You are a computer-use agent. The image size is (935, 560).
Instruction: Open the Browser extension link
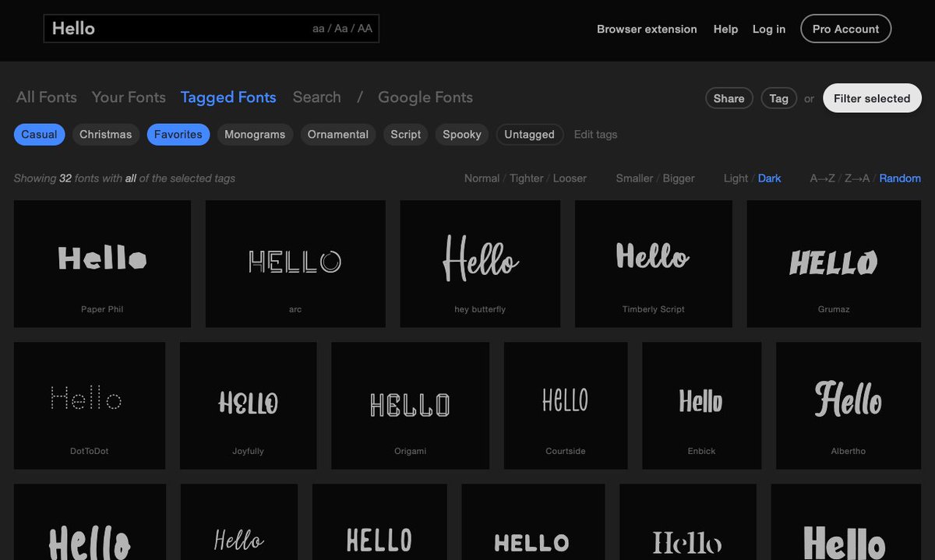647,29
